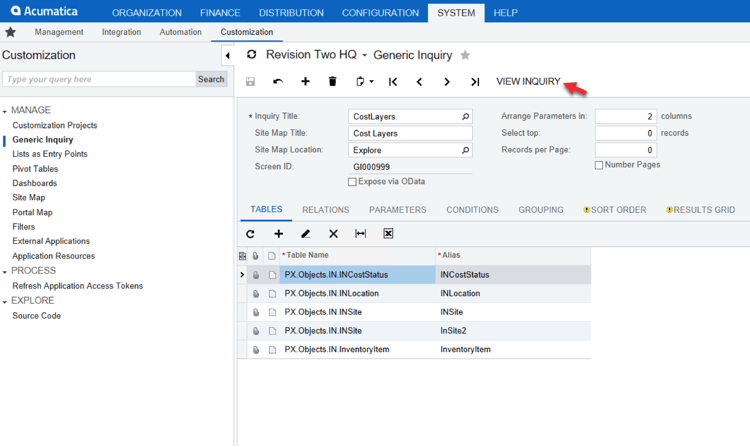Screen dimensions: 750x447
Task: Click the Records per Page field
Action: click(626, 150)
